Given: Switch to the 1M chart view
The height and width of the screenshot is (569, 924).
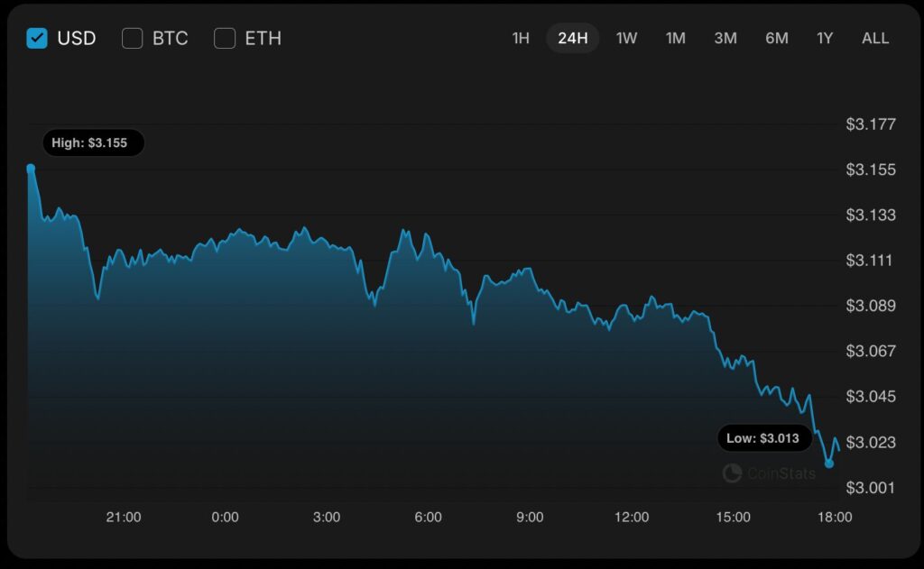Looking at the screenshot, I should 675,38.
